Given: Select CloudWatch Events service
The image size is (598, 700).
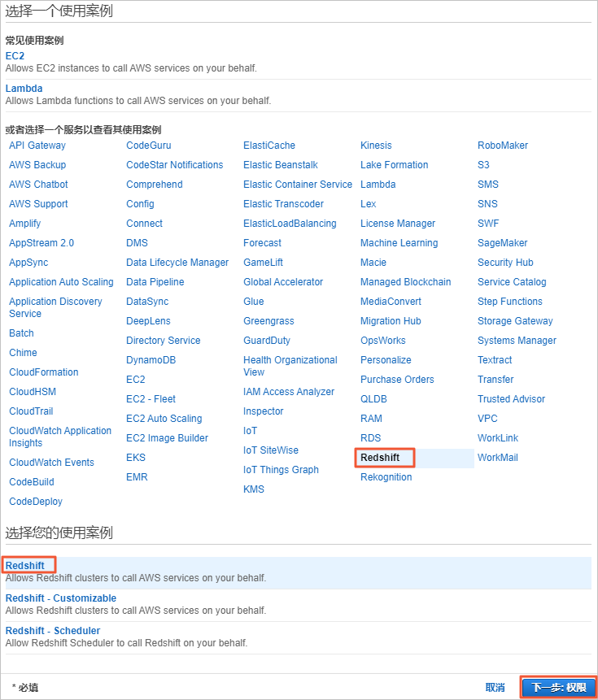Looking at the screenshot, I should click(x=52, y=463).
